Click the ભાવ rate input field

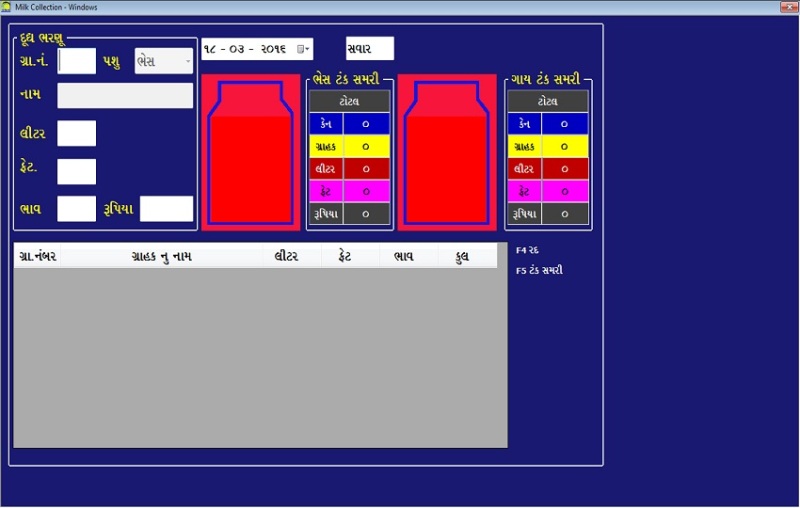click(x=77, y=209)
